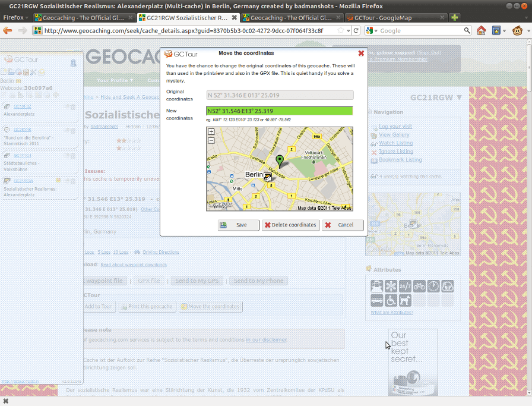Open the View Gallery link

(394, 135)
